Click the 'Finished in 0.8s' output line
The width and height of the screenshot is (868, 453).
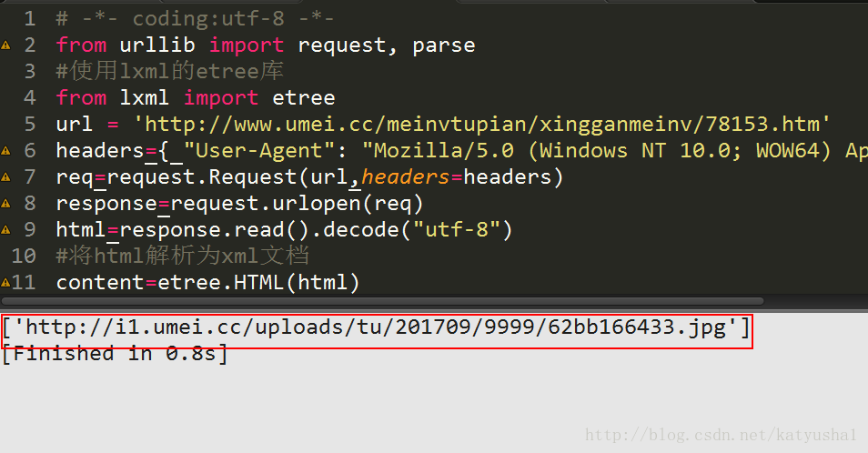(115, 353)
